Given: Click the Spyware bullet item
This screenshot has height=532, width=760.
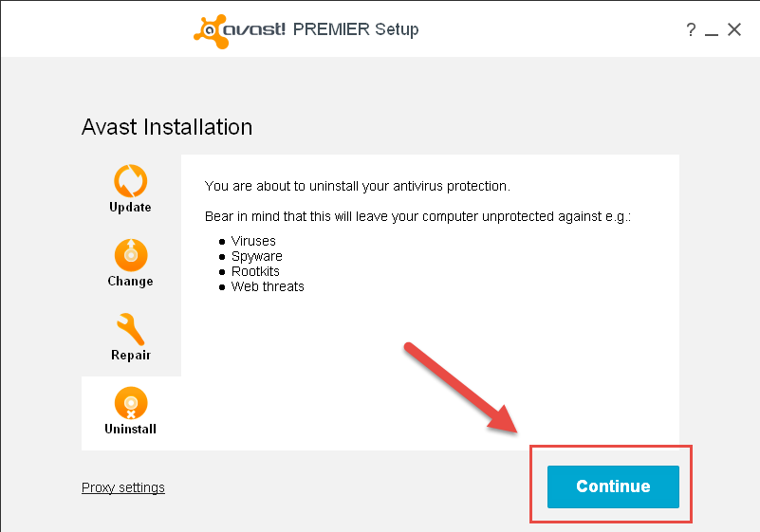Looking at the screenshot, I should [257, 256].
